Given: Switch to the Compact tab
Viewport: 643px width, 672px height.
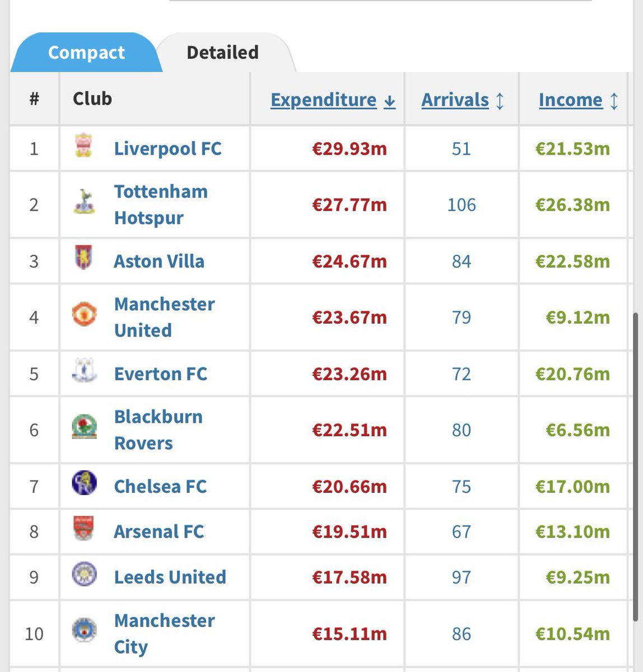Looking at the screenshot, I should click(x=86, y=52).
